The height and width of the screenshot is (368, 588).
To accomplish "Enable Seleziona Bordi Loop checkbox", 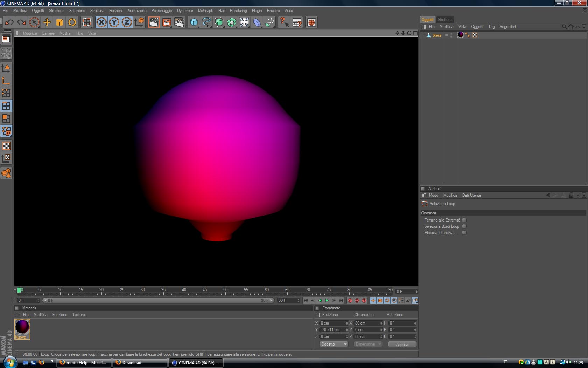I will [464, 226].
